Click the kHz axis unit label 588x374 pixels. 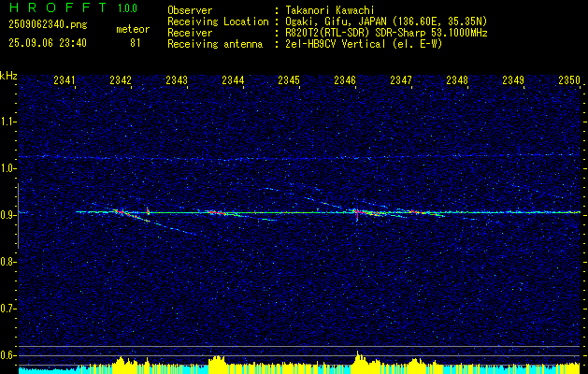click(x=8, y=76)
